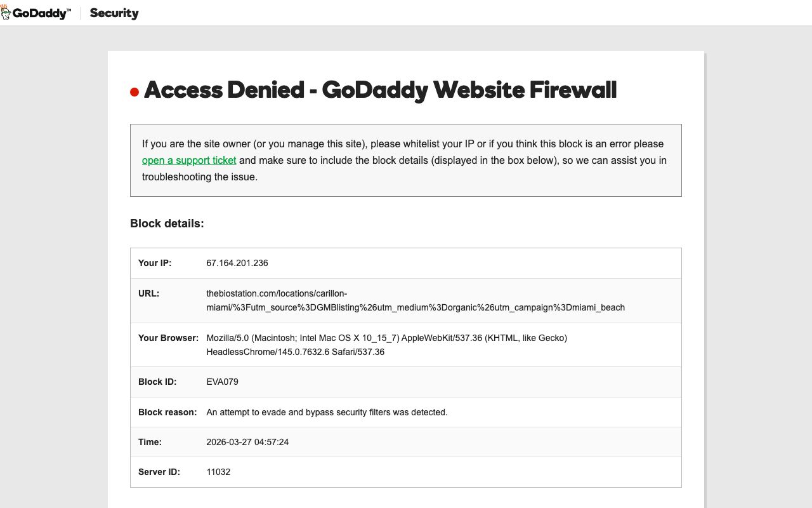Open a support ticket link
Viewport: 812px width, 508px height.
189,161
